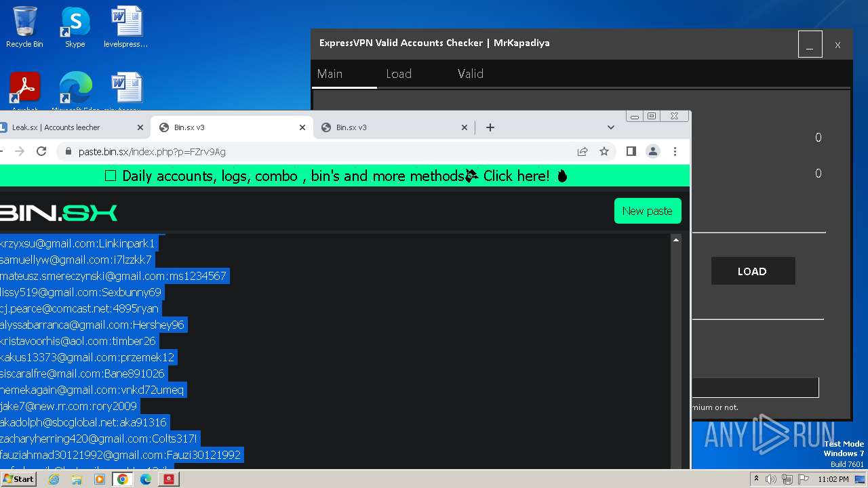Close the second Bin.sx v3 tab
Viewport: 868px width, 488px height.
pyautogui.click(x=465, y=127)
